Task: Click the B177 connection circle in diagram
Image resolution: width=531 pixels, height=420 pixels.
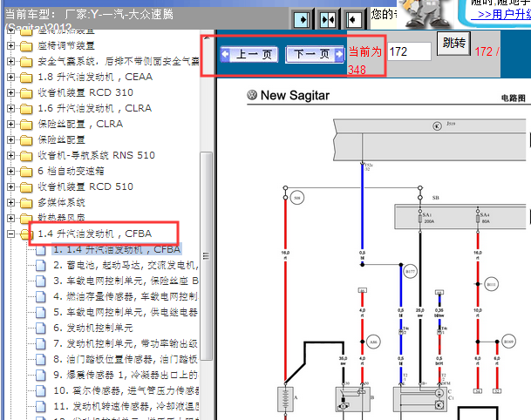Action: (410, 271)
